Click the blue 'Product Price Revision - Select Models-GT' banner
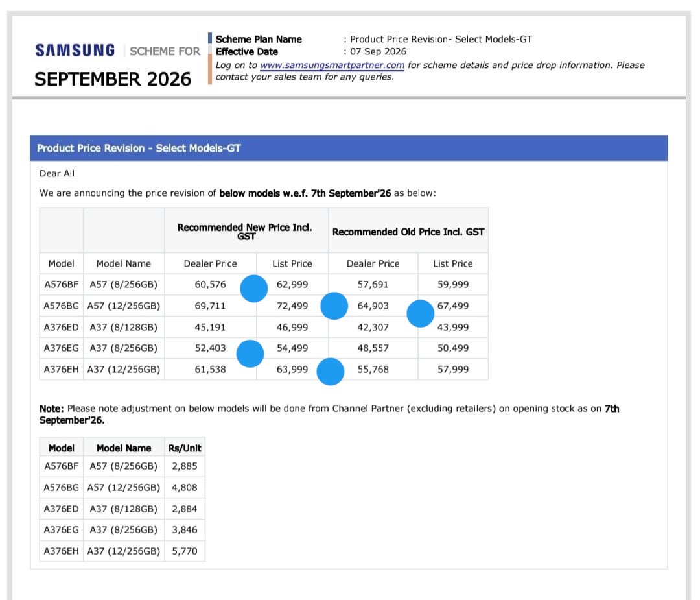700x600 pixels. pos(349,148)
